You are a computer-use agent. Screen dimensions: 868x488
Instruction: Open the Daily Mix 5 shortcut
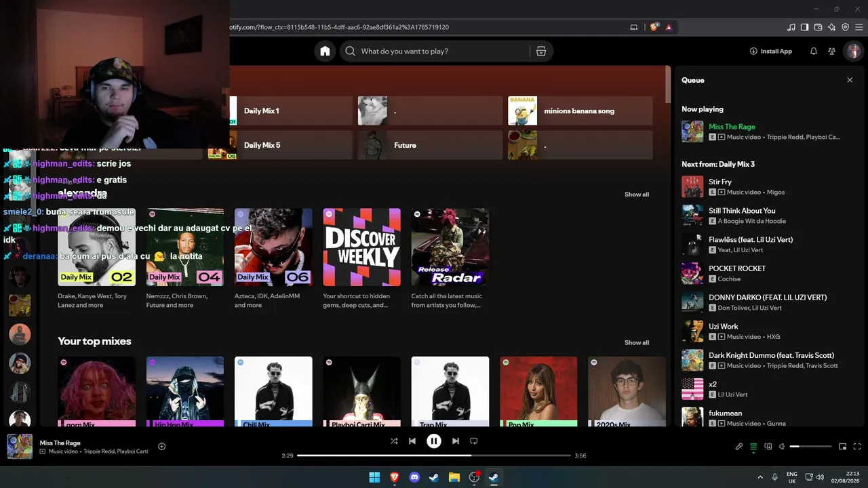(x=281, y=145)
